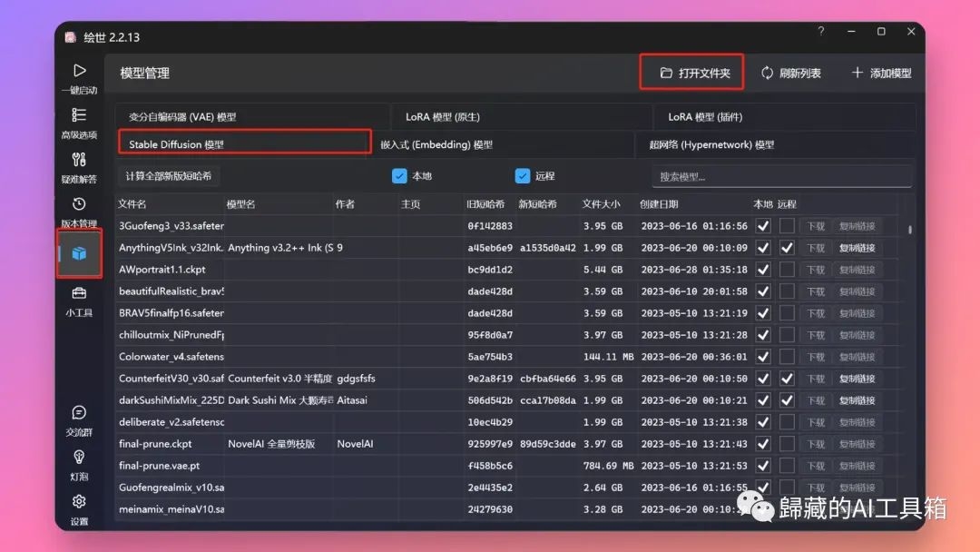Viewport: 980px width, 552px height.
Task: Sort by 作者 column header
Action: pyautogui.click(x=345, y=203)
